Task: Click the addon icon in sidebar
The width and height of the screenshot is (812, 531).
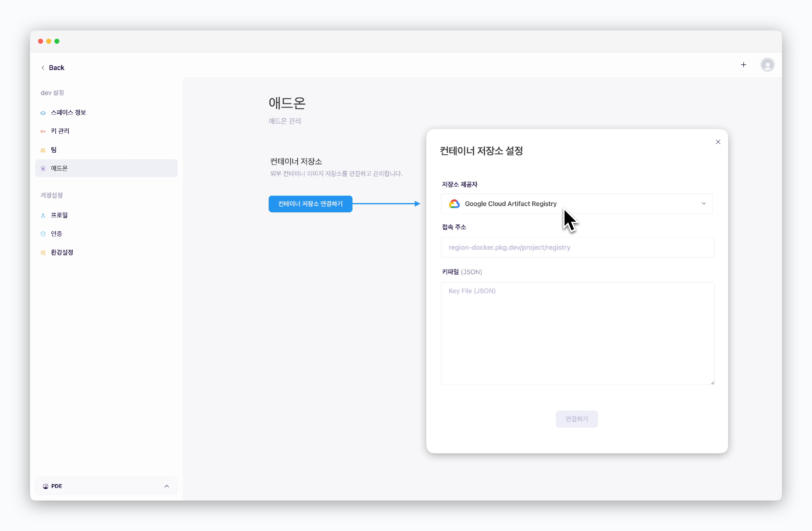Action: (43, 168)
